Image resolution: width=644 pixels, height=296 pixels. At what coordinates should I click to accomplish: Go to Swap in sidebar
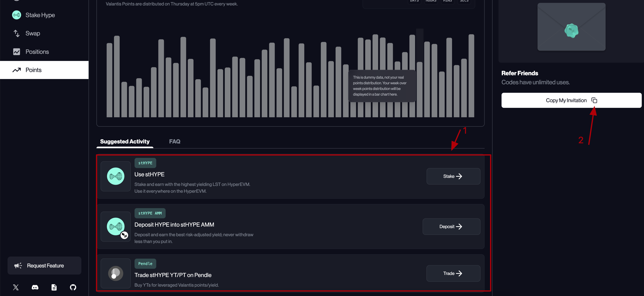click(x=32, y=33)
